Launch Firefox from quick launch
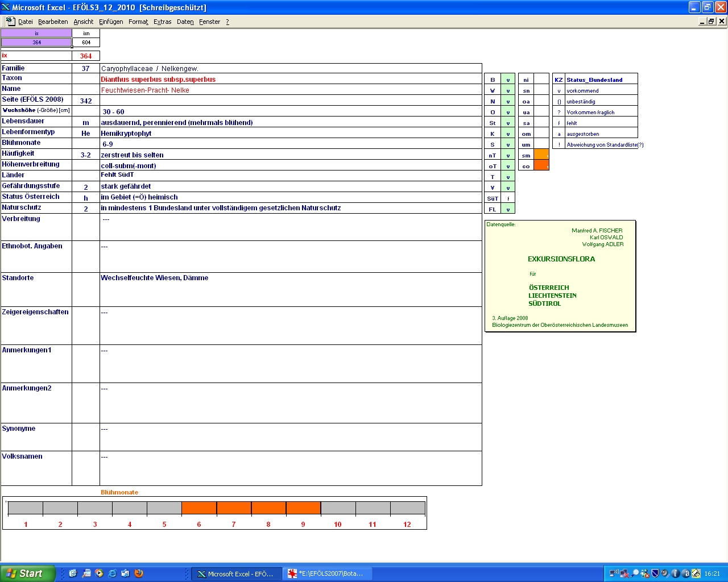Image resolution: width=728 pixels, height=582 pixels. 138,573
